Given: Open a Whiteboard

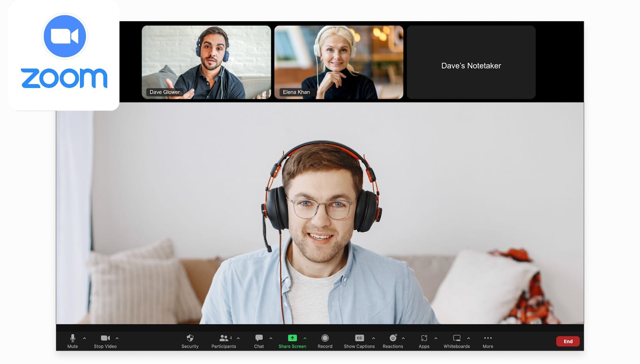Looking at the screenshot, I should (456, 338).
